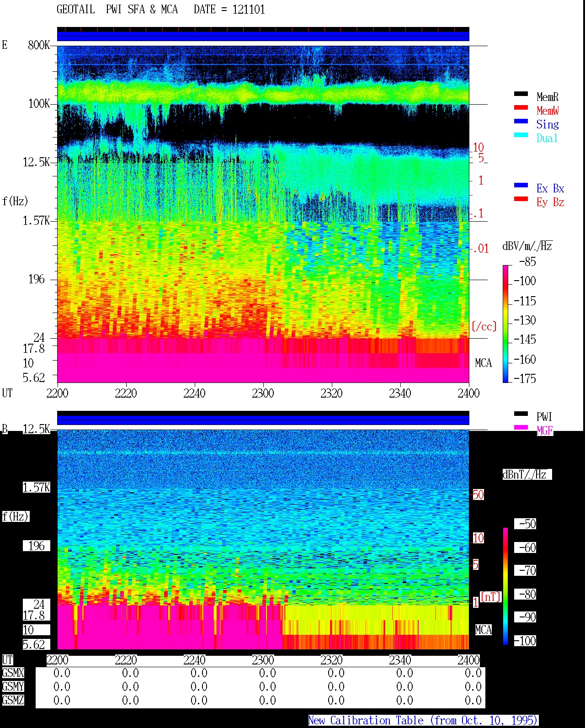
Task: Select the Dual legend label
Action: (x=547, y=138)
